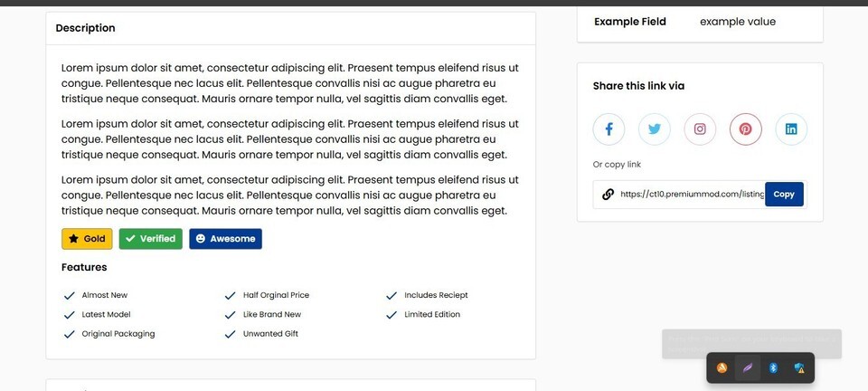
Task: Click the Limited Edition feature checkmark
Action: [x=392, y=315]
